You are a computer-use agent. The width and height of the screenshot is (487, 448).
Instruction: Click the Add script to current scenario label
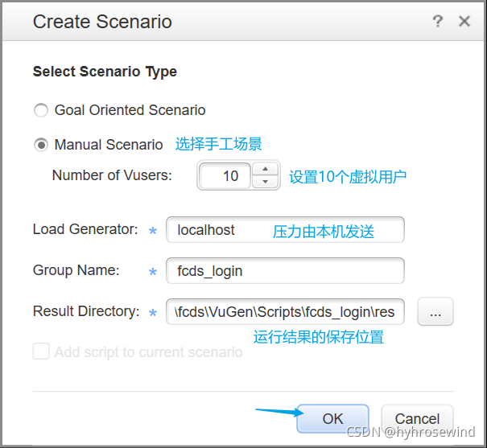[148, 352]
